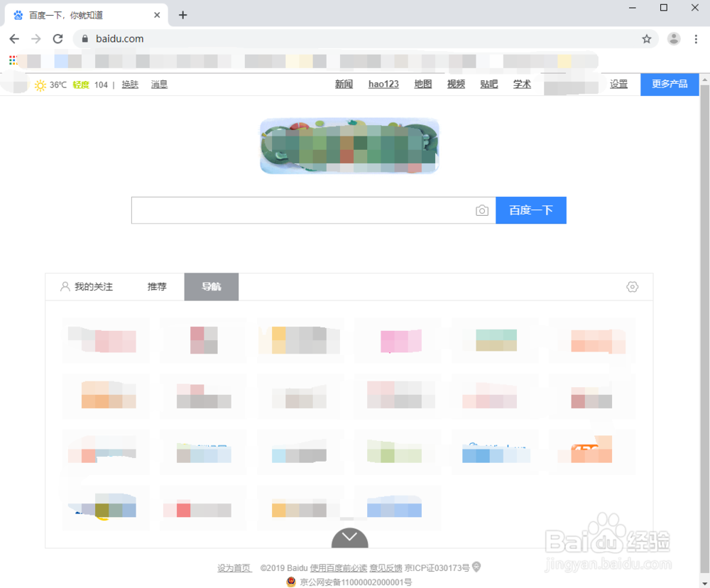Viewport: 710px width, 588px height.
Task: Click 京公网安备11000002000001号 link
Action: pos(356,582)
